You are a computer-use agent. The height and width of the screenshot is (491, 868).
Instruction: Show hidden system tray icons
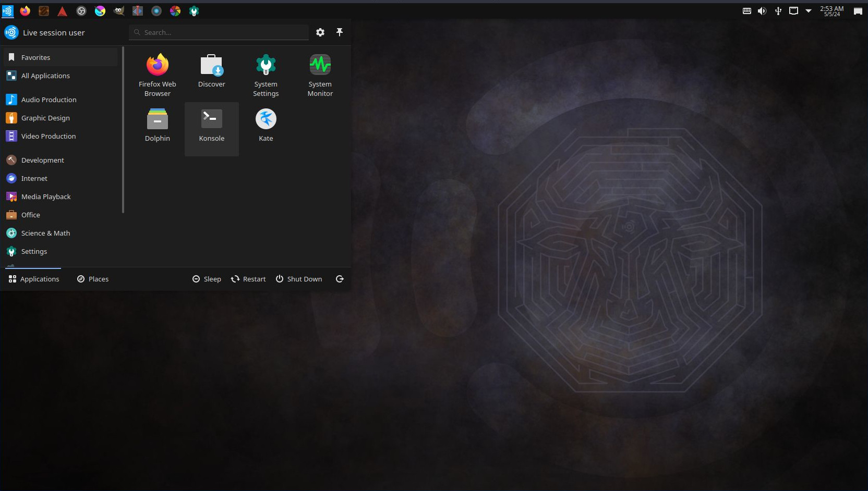click(809, 11)
